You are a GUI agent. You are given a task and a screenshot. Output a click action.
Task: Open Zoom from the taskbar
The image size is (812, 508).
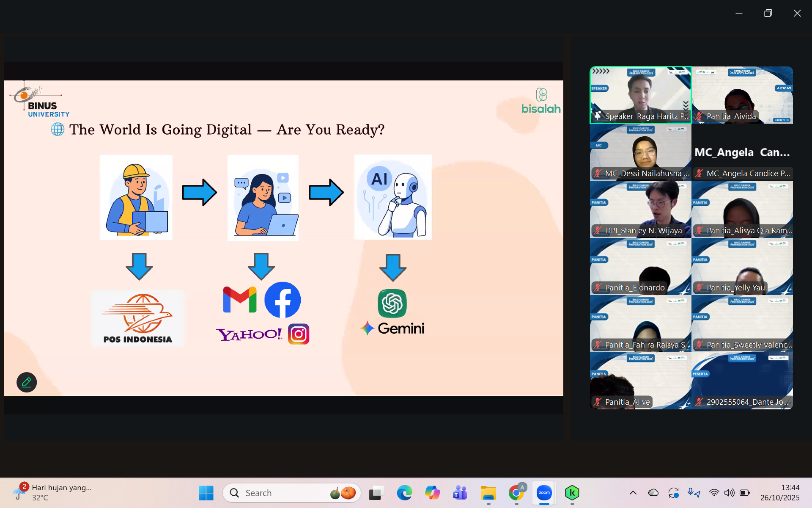[544, 493]
